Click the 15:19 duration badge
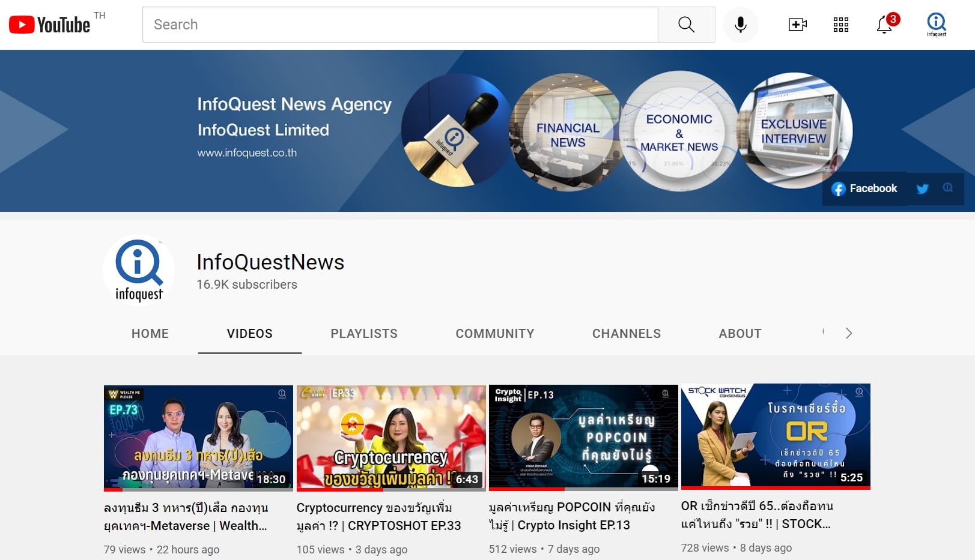This screenshot has width=975, height=560. pyautogui.click(x=656, y=479)
